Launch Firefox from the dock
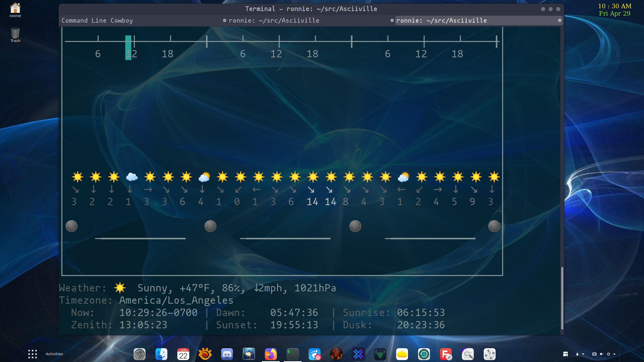Image resolution: width=644 pixels, height=362 pixels. point(271,354)
